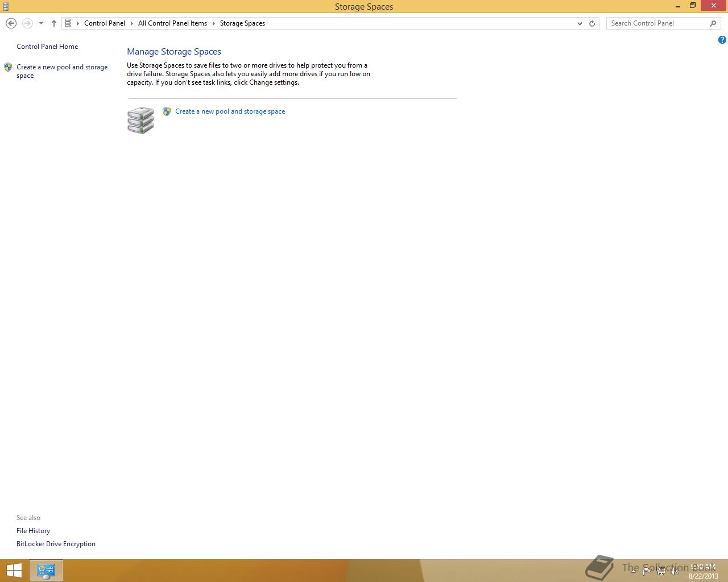The image size is (728, 582).
Task: Open BitLocker Drive Encryption link
Action: coord(56,544)
